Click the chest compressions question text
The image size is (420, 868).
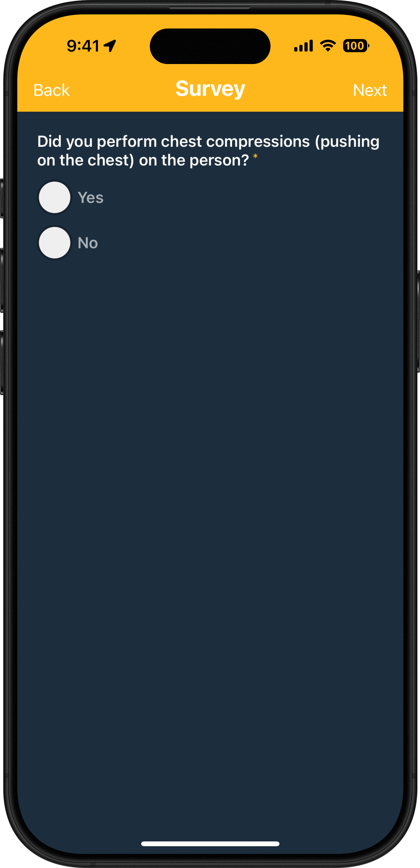tap(208, 150)
